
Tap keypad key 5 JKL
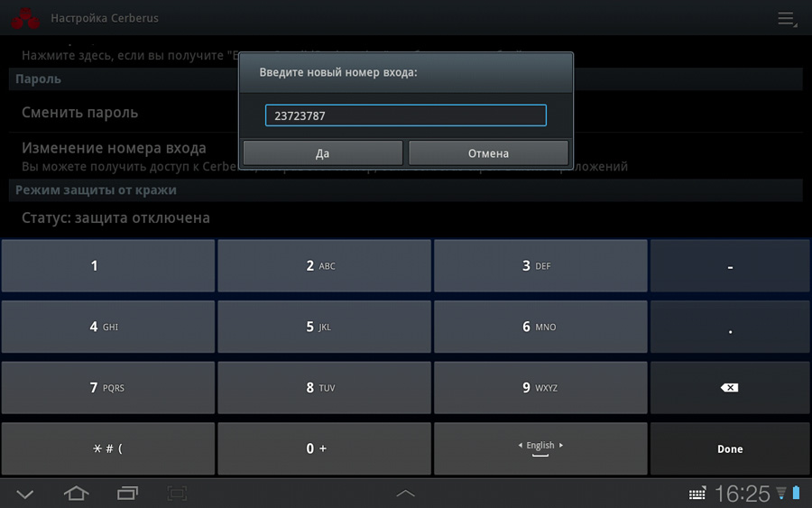pyautogui.click(x=324, y=327)
